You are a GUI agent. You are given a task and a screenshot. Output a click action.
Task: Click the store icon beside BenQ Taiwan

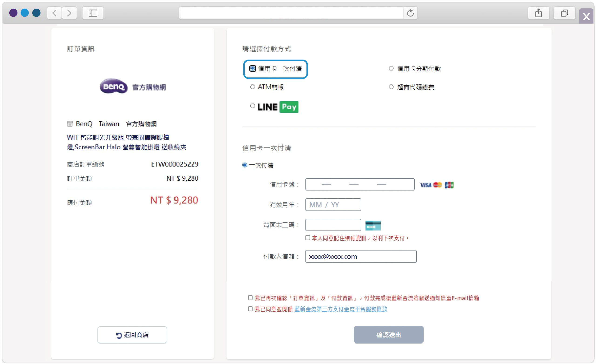(70, 124)
